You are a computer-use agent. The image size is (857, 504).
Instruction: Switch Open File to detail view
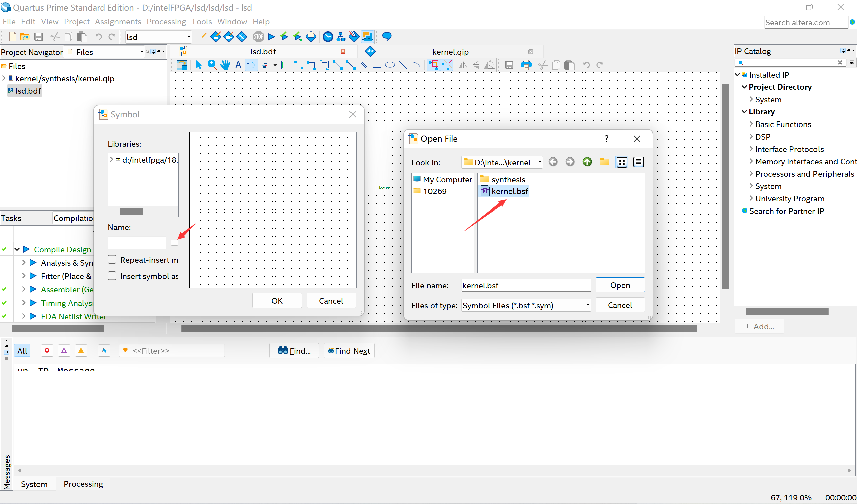click(x=638, y=162)
